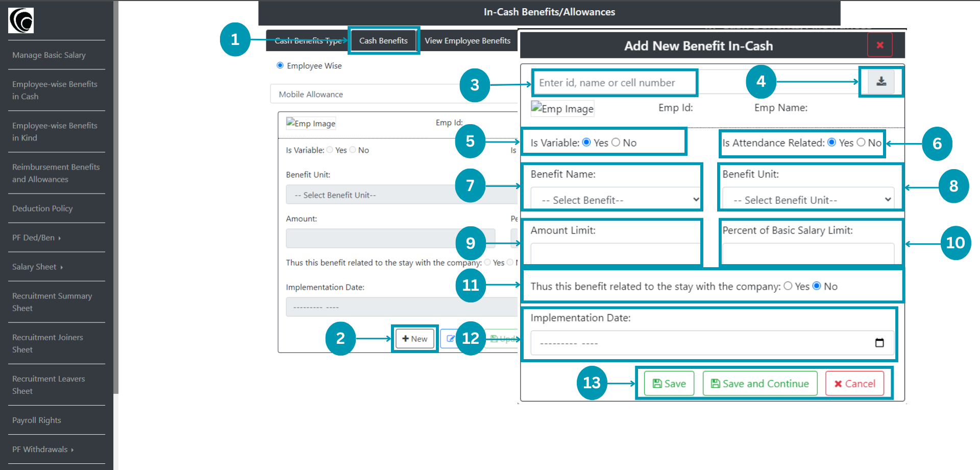
Task: Click the Cancel button
Action: pos(855,383)
